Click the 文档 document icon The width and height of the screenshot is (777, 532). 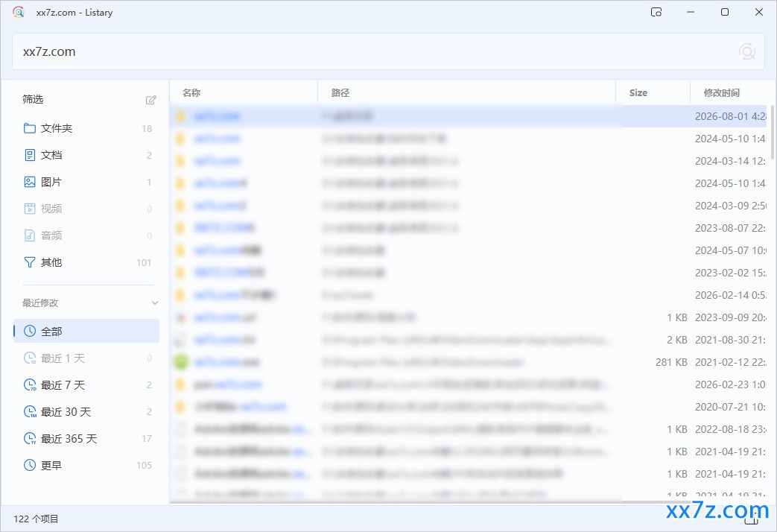(x=30, y=155)
